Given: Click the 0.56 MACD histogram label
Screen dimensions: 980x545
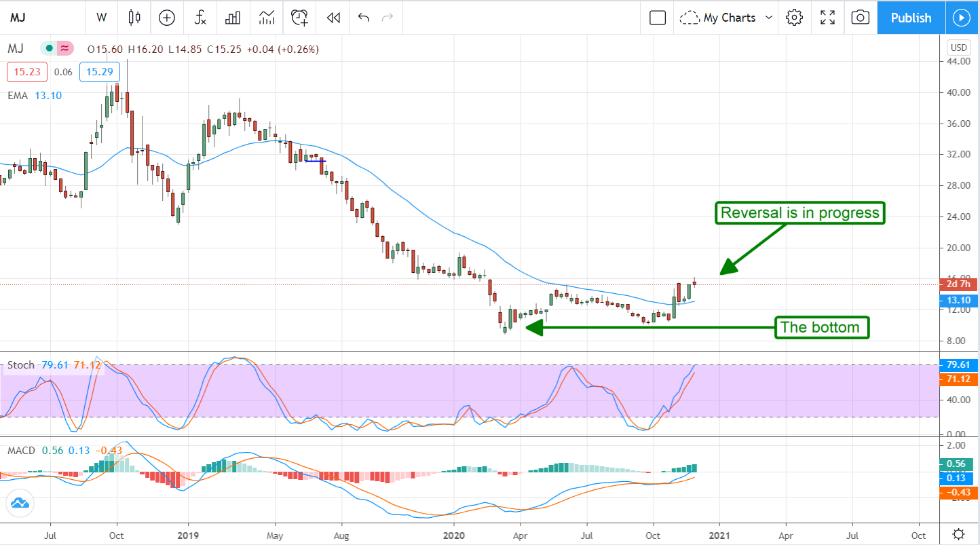Looking at the screenshot, I should (x=958, y=464).
